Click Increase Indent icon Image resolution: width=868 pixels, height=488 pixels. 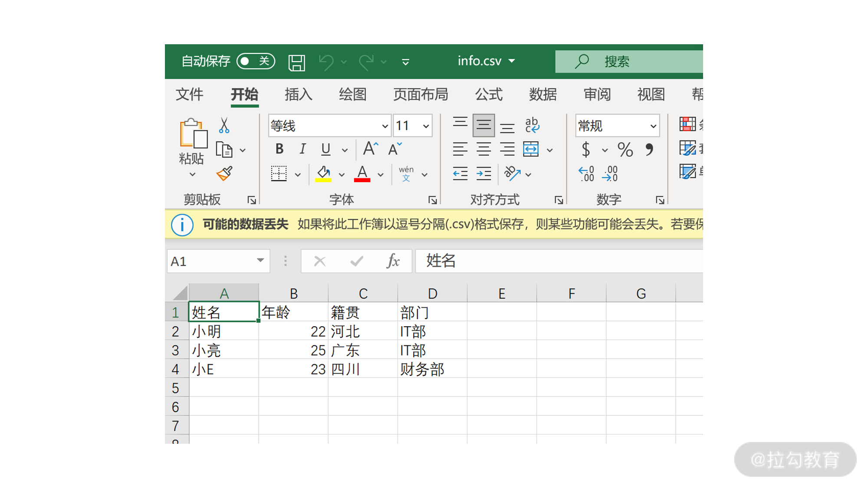click(x=483, y=174)
